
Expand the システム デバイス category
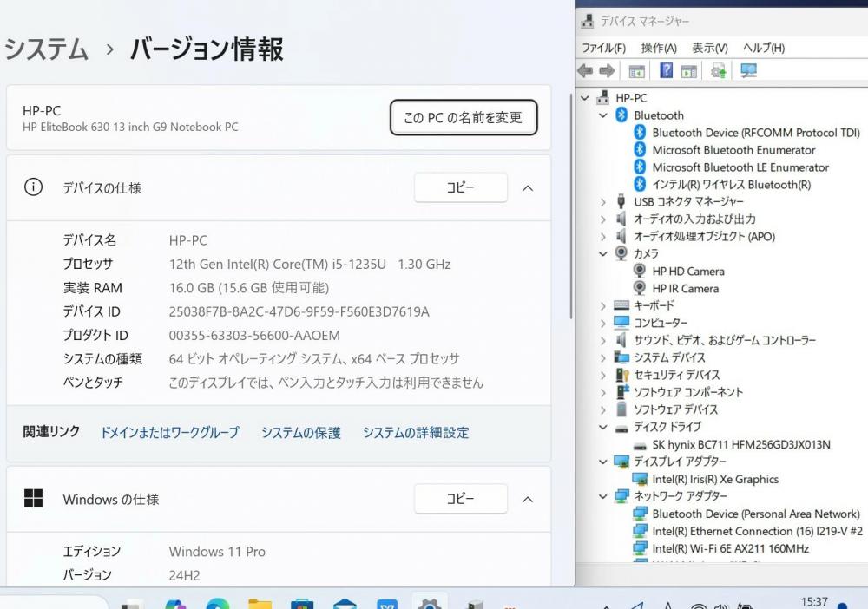603,357
